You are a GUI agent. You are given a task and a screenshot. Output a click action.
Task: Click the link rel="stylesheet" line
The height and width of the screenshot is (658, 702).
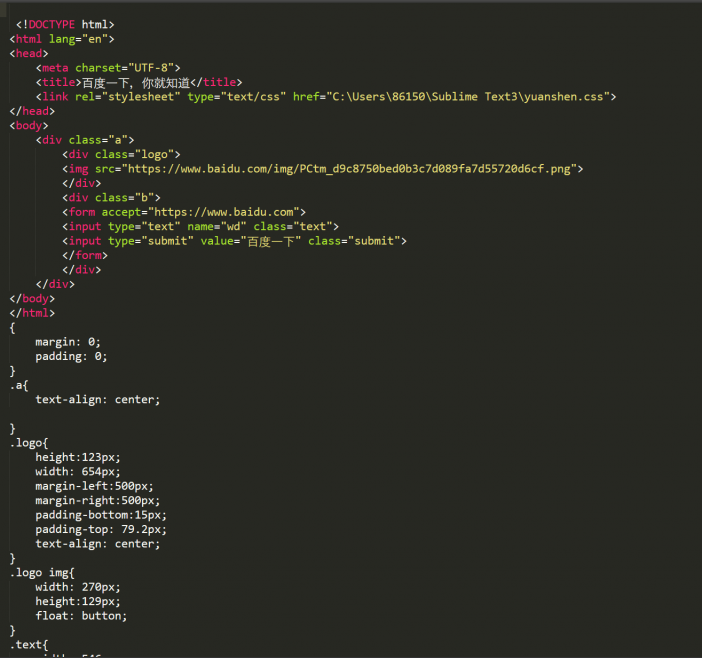pyautogui.click(x=326, y=97)
